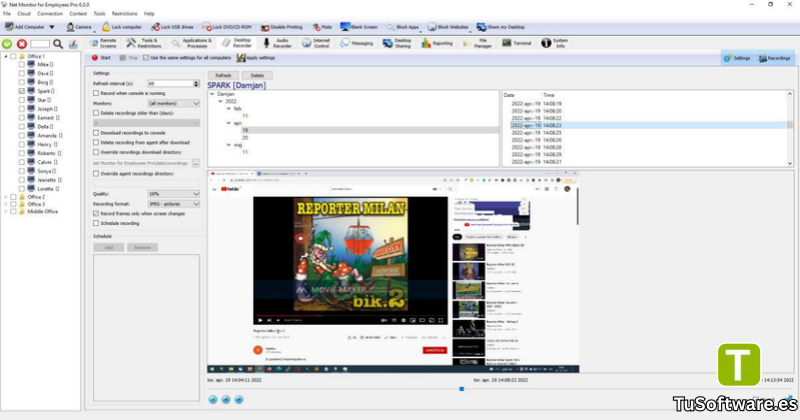Open the File menu
Image resolution: width=800 pixels, height=420 pixels.
coord(7,14)
